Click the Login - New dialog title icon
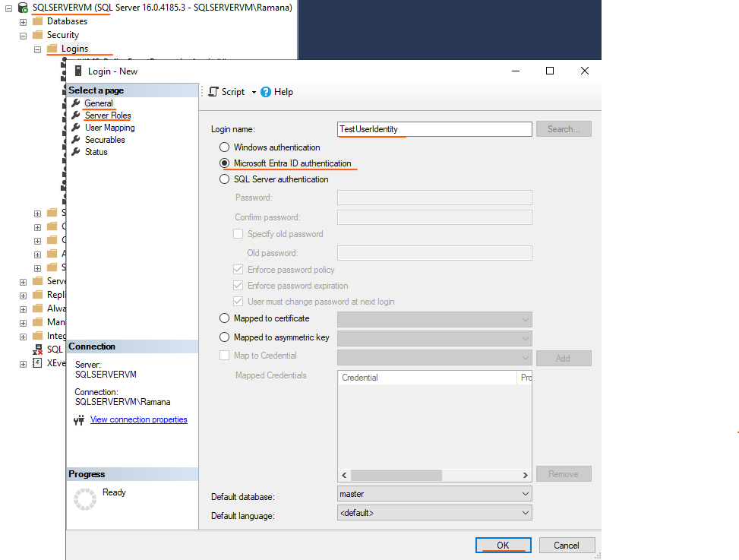 79,71
